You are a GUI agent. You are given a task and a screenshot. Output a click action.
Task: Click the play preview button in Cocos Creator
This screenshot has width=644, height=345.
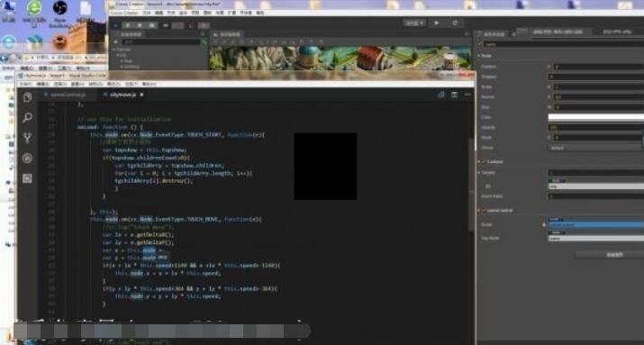tap(437, 23)
